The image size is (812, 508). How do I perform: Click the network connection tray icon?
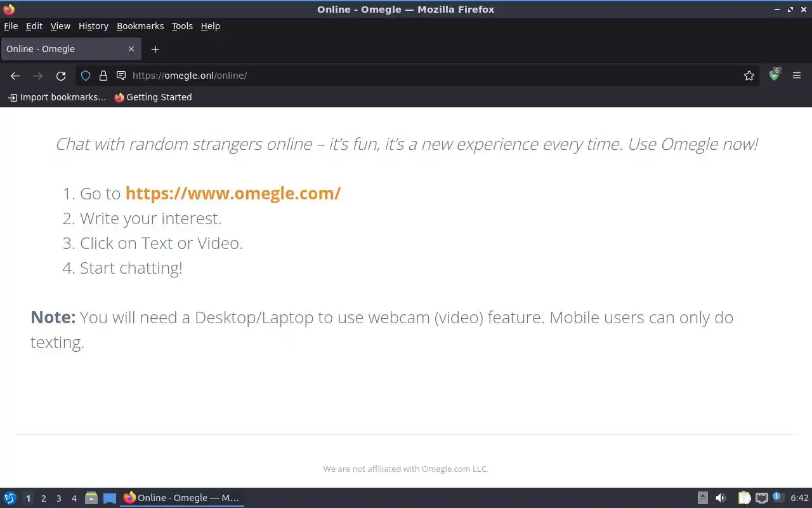click(762, 498)
